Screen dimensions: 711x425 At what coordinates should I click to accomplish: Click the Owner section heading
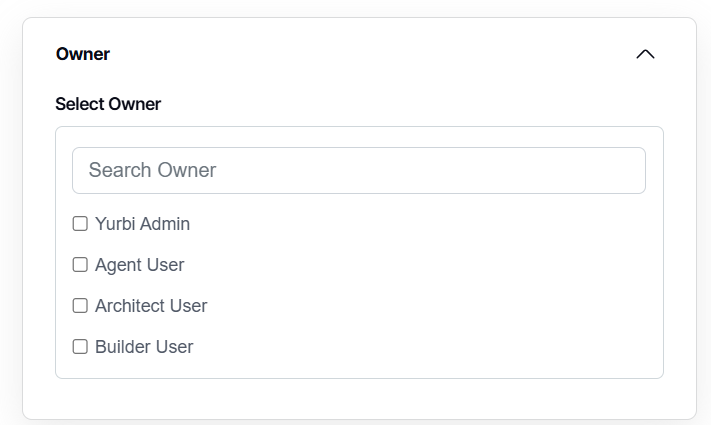83,54
